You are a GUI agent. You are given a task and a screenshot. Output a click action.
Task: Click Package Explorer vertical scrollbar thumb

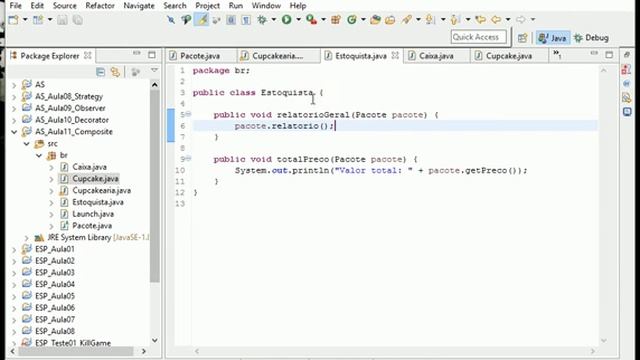click(155, 186)
